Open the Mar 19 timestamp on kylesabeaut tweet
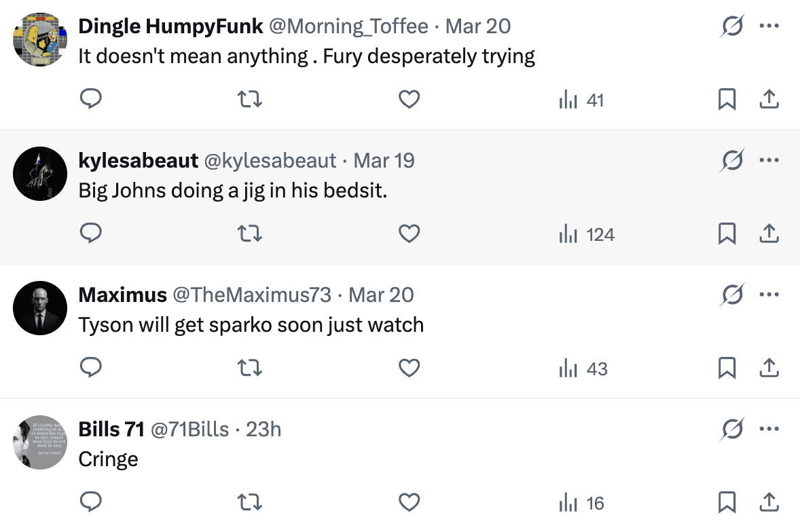The height and width of the screenshot is (532, 800). click(384, 161)
